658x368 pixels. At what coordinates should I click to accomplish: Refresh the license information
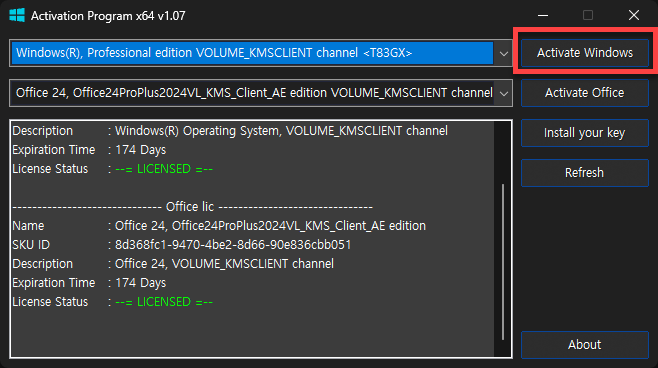point(585,172)
